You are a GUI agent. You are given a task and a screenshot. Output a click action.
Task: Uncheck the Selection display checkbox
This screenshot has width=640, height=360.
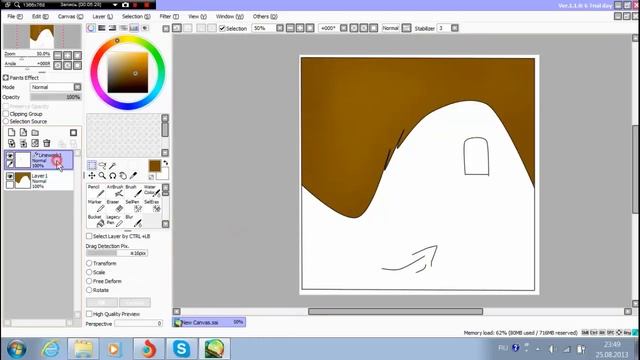(222, 28)
